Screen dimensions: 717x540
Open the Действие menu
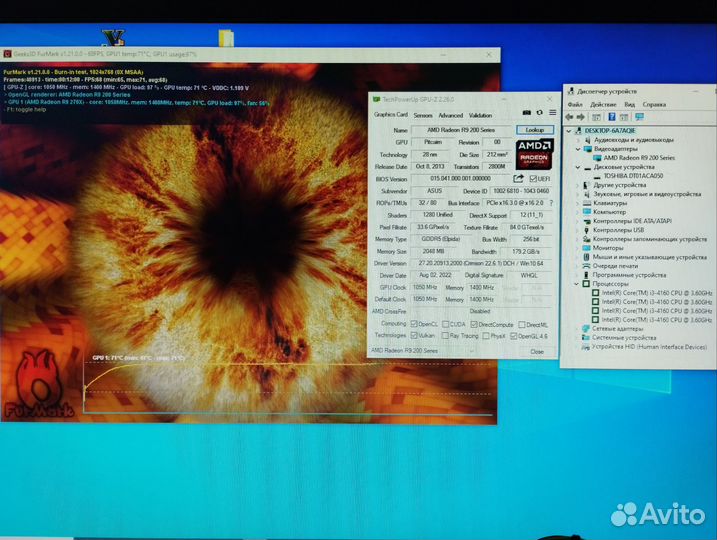coord(603,105)
